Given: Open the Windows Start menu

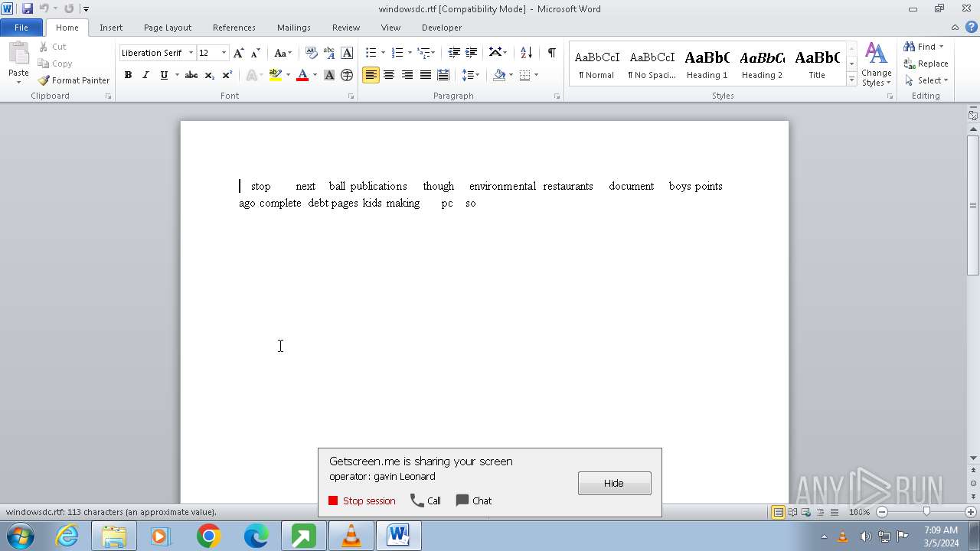Looking at the screenshot, I should tap(19, 536).
